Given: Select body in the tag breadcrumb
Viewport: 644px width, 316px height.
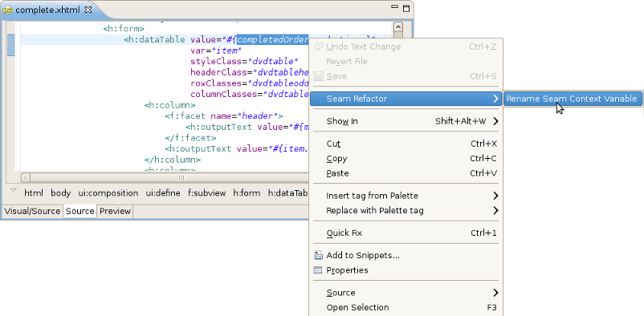Looking at the screenshot, I should coord(61,192).
